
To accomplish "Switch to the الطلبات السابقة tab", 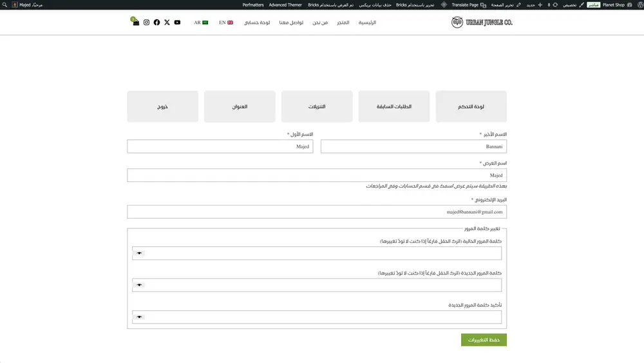I will click(394, 106).
